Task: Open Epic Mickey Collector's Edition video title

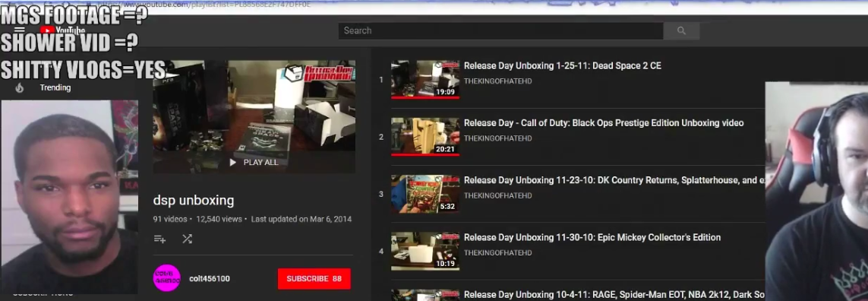Action: click(592, 237)
